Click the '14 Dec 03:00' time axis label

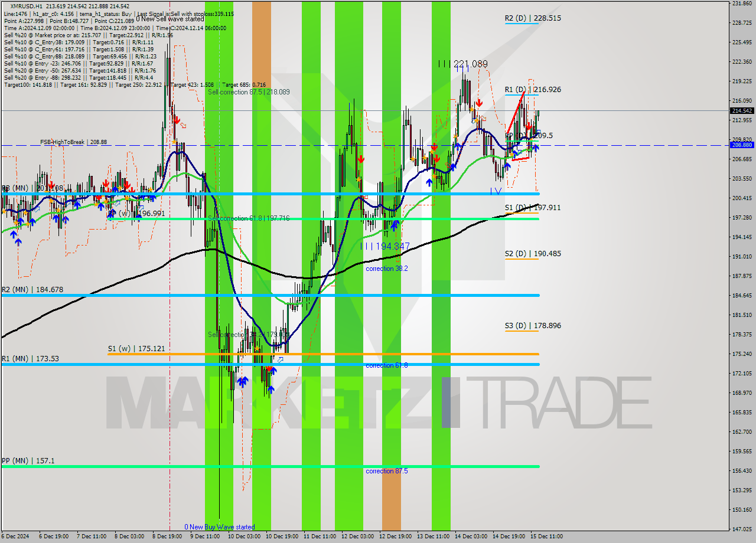tap(471, 537)
